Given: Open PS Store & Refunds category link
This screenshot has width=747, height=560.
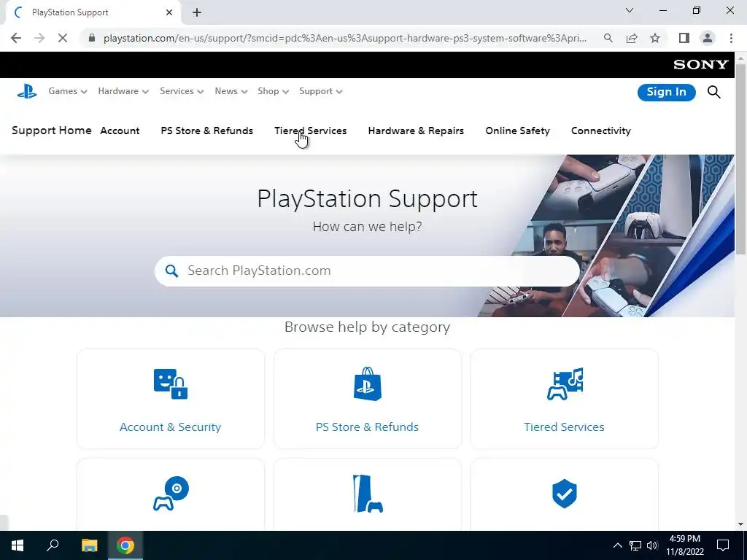Looking at the screenshot, I should point(368,427).
